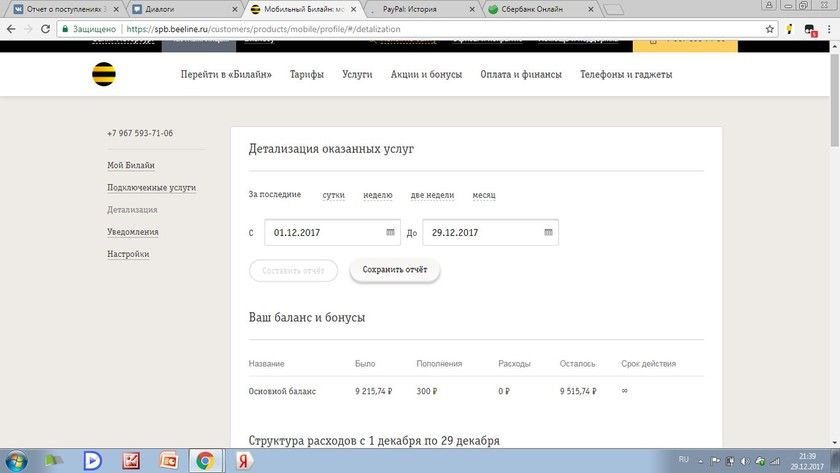Open the Тарифы menu
Image resolution: width=840 pixels, height=473 pixels.
pos(307,74)
